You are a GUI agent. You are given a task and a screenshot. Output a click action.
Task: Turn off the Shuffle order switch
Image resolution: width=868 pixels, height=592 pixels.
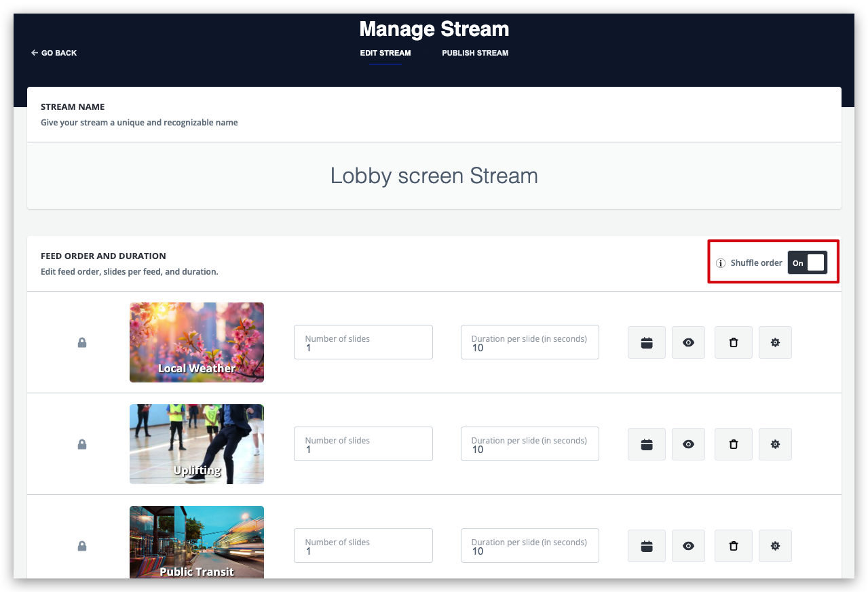pyautogui.click(x=807, y=262)
